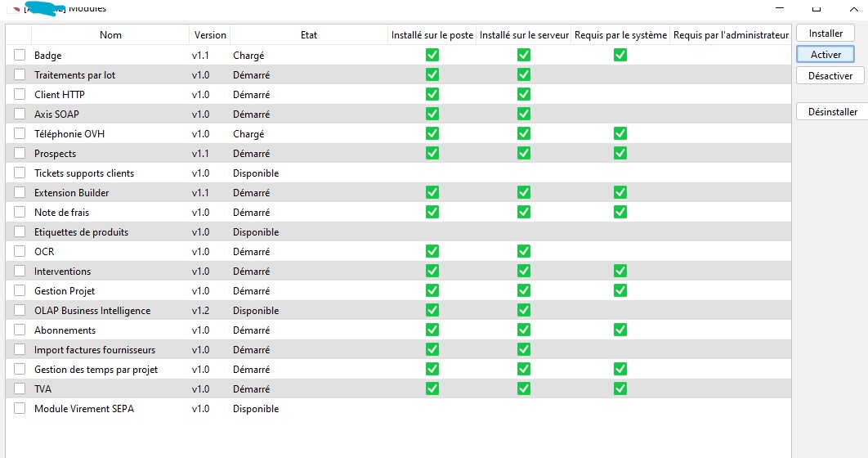Click the green workstation check for OLAP Business Intelligence

432,310
